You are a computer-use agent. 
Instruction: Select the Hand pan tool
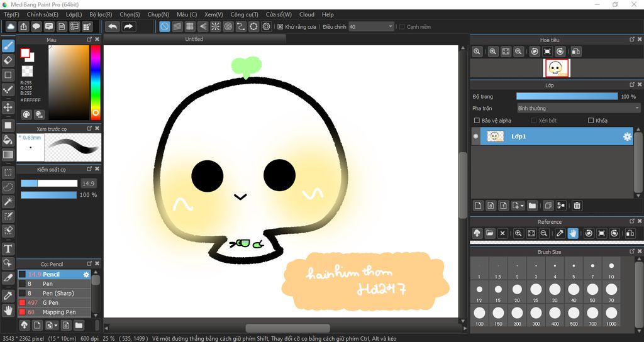click(x=8, y=311)
